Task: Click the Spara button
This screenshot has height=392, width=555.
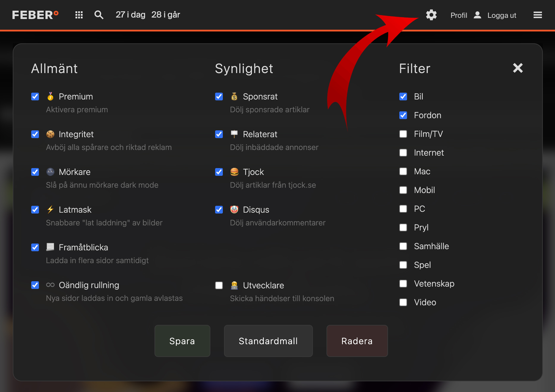Action: (182, 341)
